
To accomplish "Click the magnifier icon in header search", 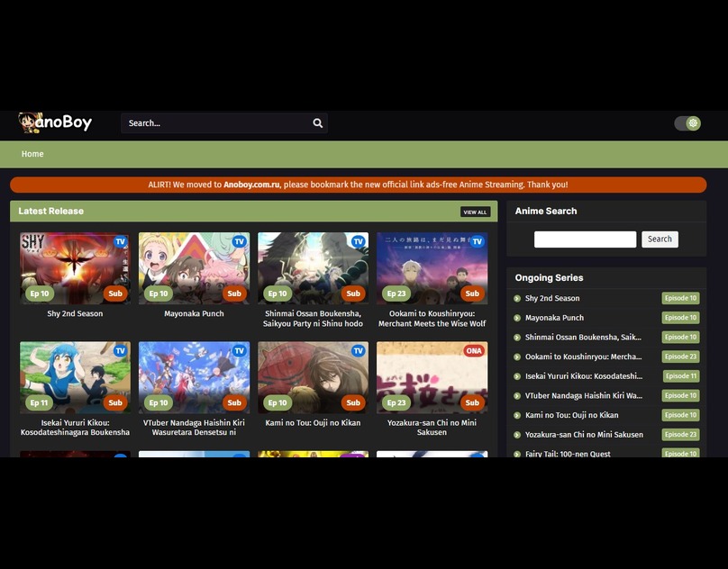I will (317, 123).
